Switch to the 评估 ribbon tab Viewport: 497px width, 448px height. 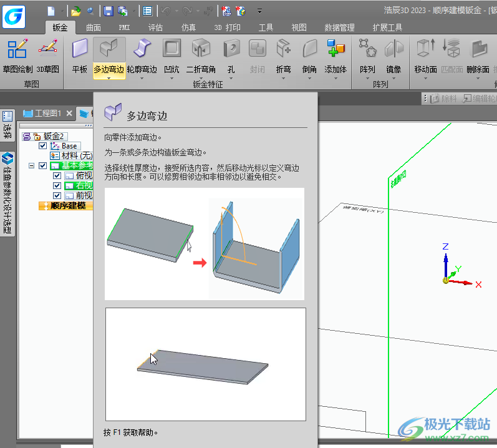click(155, 27)
